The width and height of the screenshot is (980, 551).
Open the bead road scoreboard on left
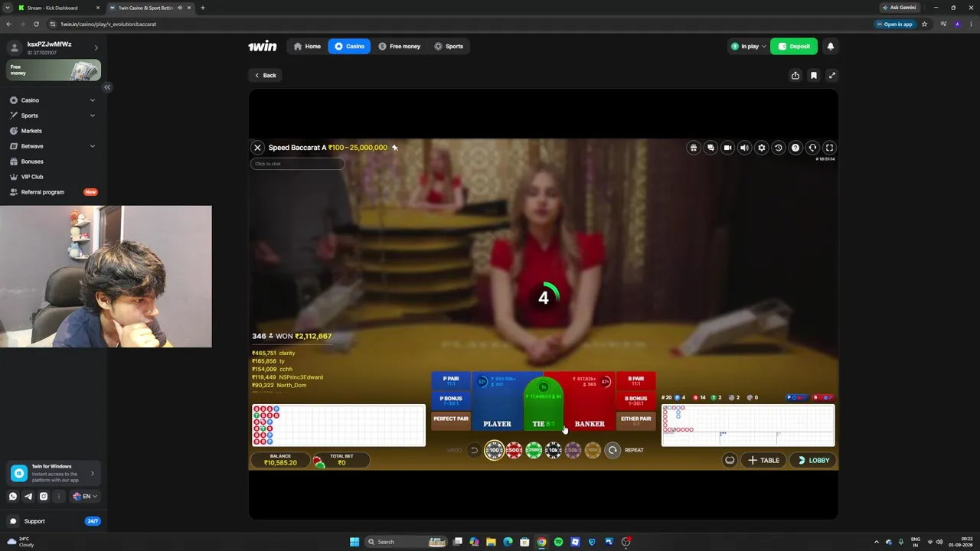point(338,425)
